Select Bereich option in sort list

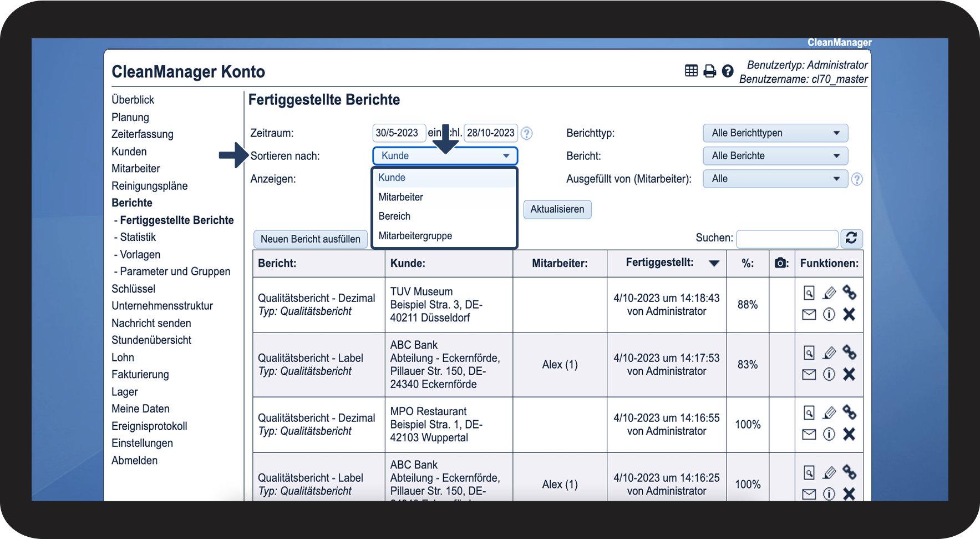click(444, 216)
